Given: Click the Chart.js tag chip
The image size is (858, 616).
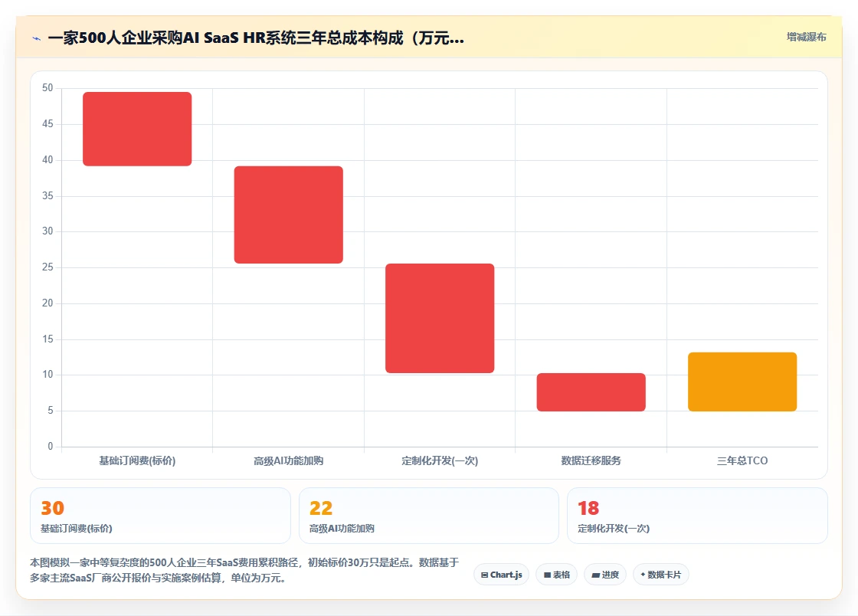Looking at the screenshot, I should (x=501, y=575).
